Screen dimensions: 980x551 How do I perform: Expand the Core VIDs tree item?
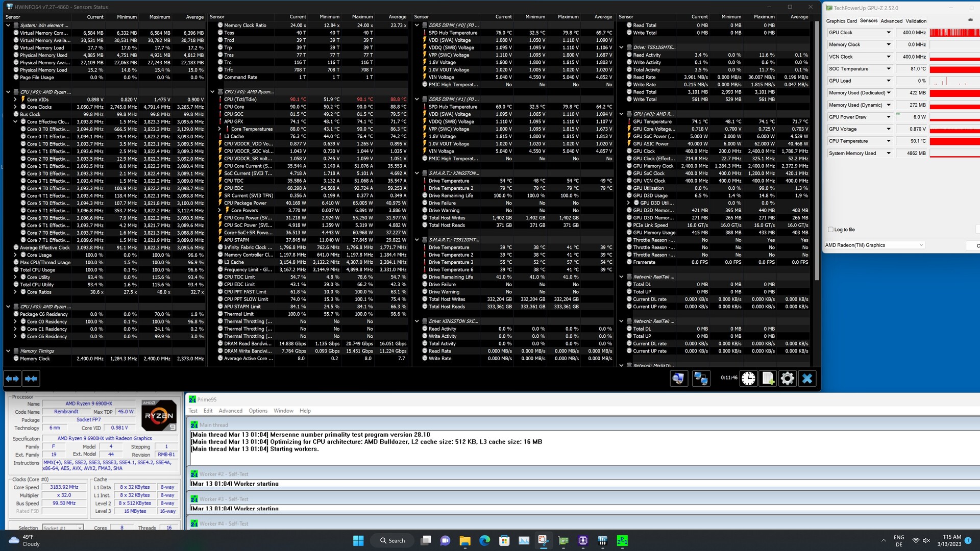(x=15, y=99)
